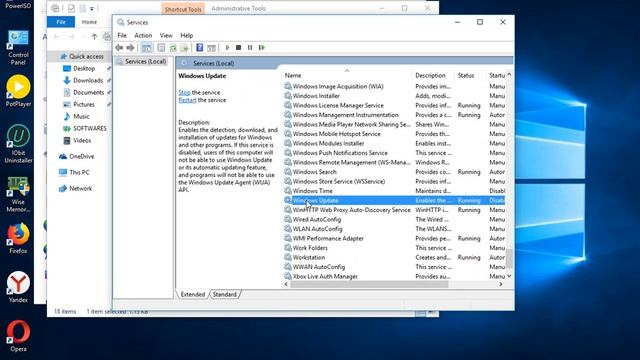Viewport: 640px width, 360px height.
Task: Open Firefox desktop shortcut
Action: 18,238
